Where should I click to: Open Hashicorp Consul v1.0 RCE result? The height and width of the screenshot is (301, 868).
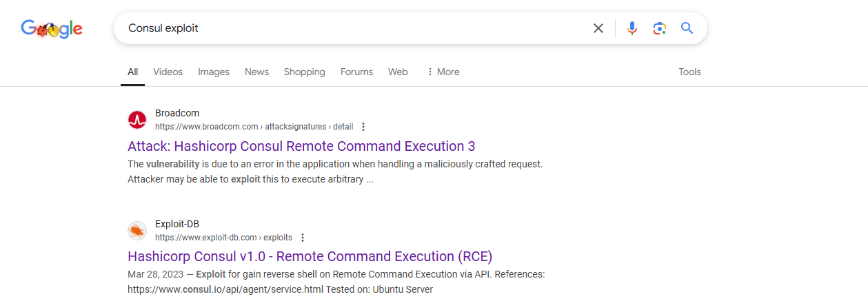(x=310, y=256)
